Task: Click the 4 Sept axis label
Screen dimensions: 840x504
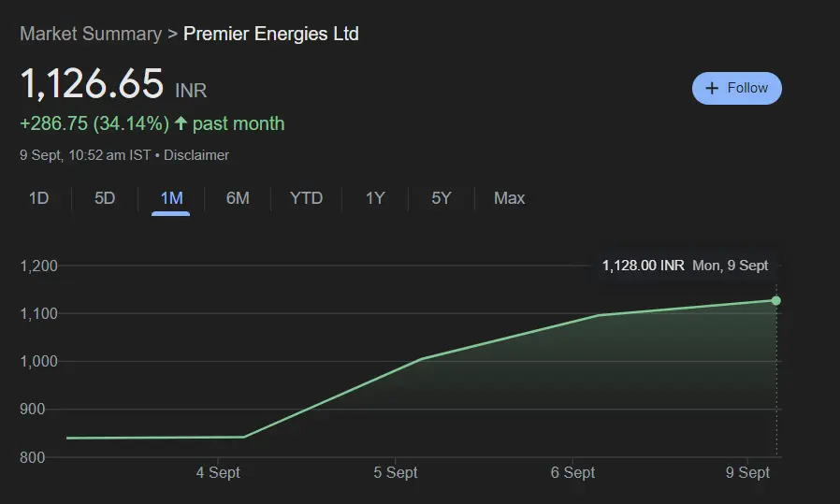Action: pyautogui.click(x=218, y=473)
